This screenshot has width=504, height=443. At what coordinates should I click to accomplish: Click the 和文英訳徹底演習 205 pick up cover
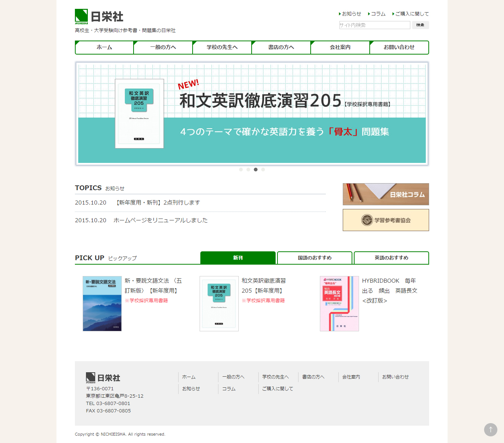click(x=219, y=304)
